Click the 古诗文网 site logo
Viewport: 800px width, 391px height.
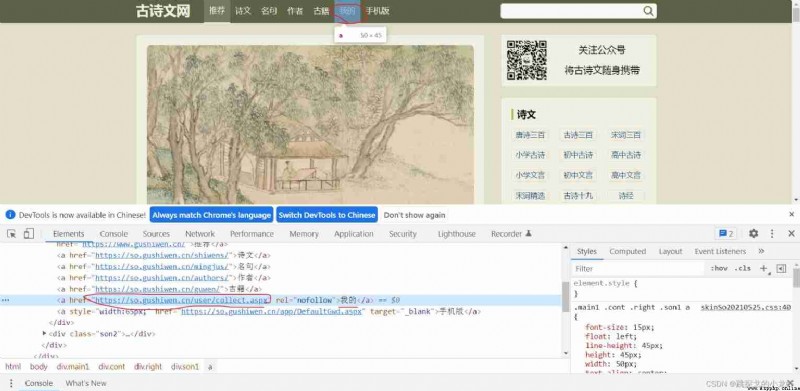[163, 11]
